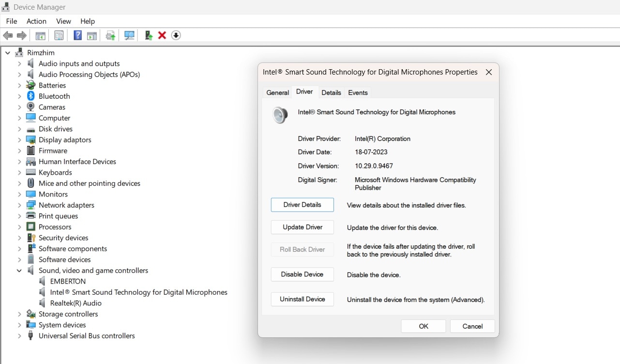The height and width of the screenshot is (364, 620).
Task: Switch to the General tab
Action: [278, 92]
